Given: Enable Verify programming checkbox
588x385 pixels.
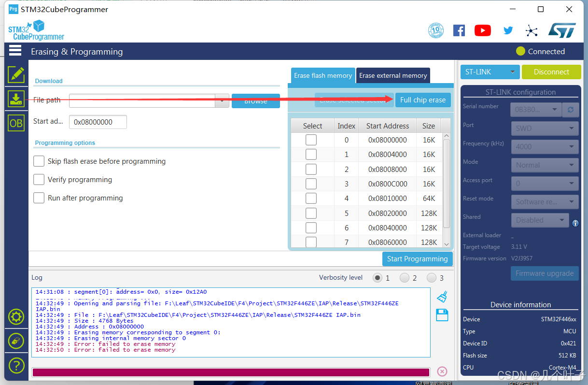Looking at the screenshot, I should click(x=39, y=180).
